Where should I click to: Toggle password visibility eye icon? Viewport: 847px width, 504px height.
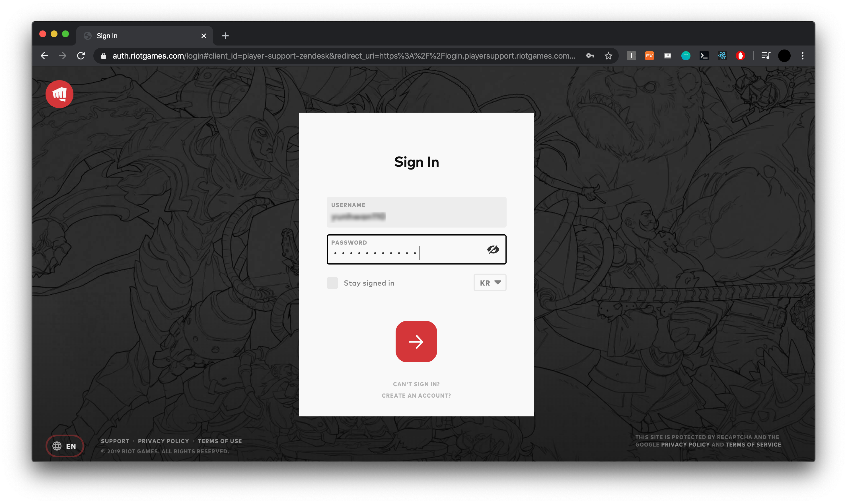click(493, 250)
